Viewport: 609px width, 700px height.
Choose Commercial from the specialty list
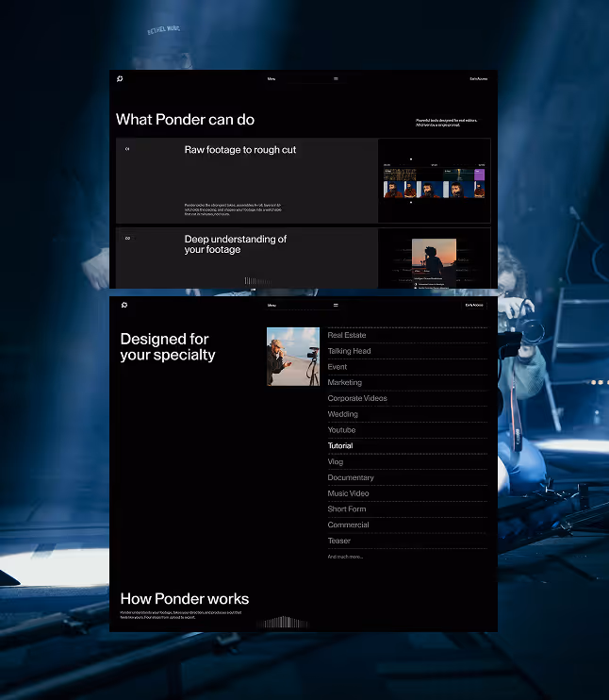[349, 525]
